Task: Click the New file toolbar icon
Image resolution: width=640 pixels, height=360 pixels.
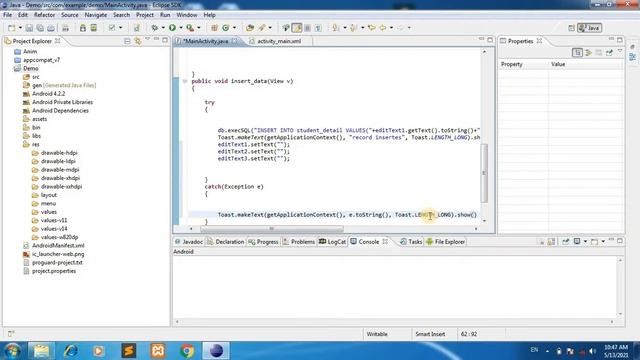Action: [11, 28]
